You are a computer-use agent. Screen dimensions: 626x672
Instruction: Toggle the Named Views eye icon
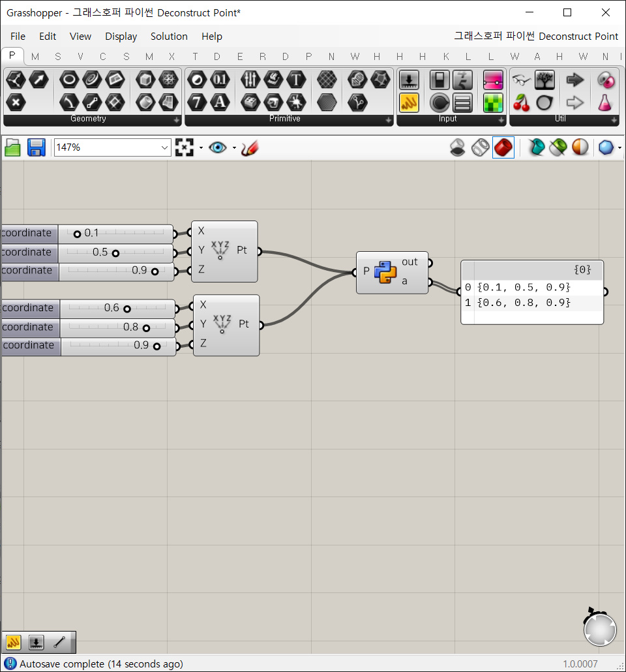click(218, 148)
